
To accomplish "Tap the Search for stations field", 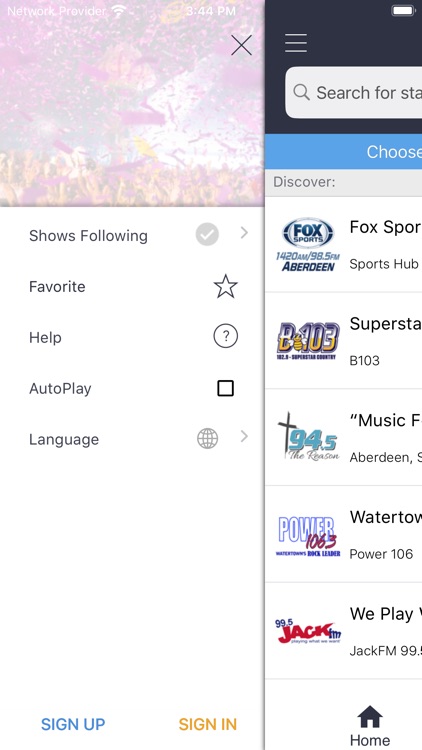I will 354,92.
